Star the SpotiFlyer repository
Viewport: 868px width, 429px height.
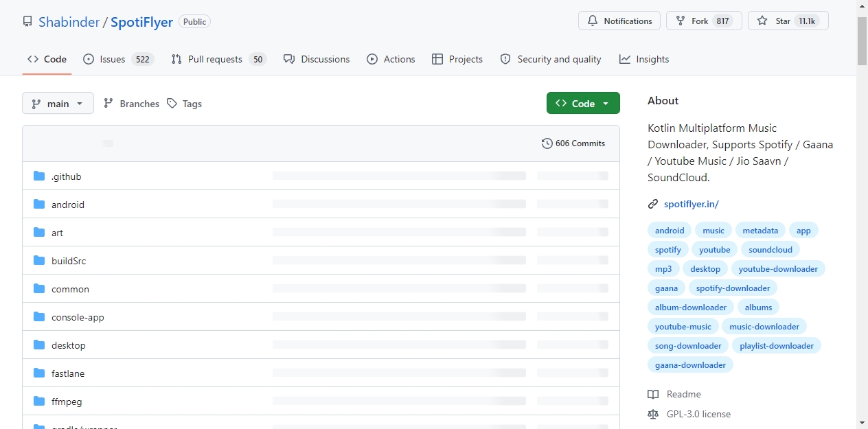tap(788, 21)
